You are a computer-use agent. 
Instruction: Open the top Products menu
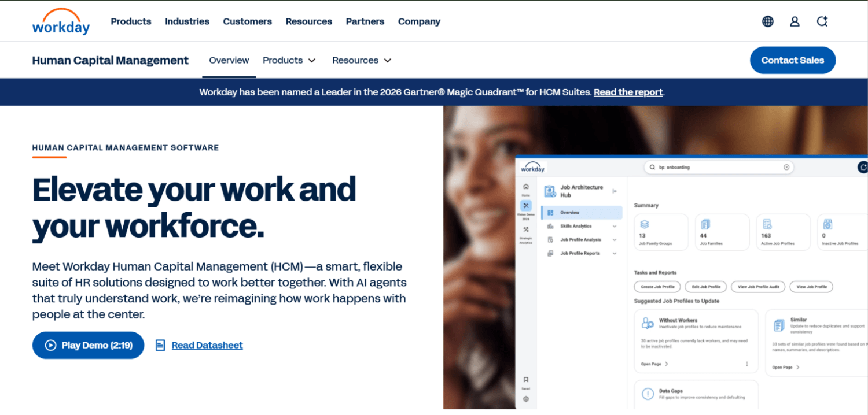pyautogui.click(x=131, y=21)
